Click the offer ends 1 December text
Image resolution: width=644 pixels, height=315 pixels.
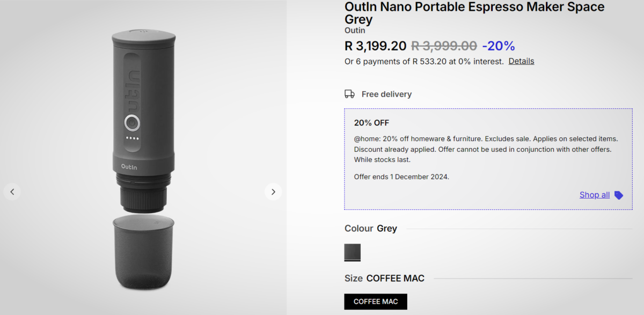click(x=401, y=177)
